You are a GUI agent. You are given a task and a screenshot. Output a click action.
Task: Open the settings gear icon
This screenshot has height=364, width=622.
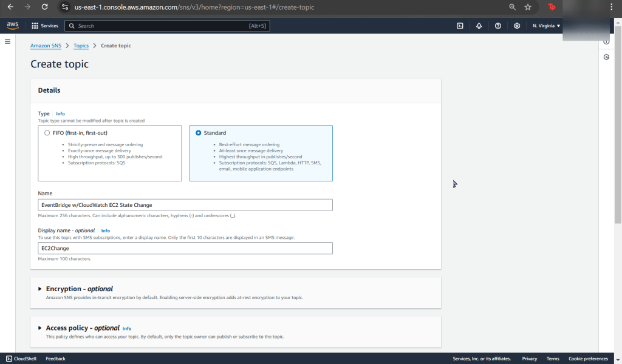(x=517, y=26)
